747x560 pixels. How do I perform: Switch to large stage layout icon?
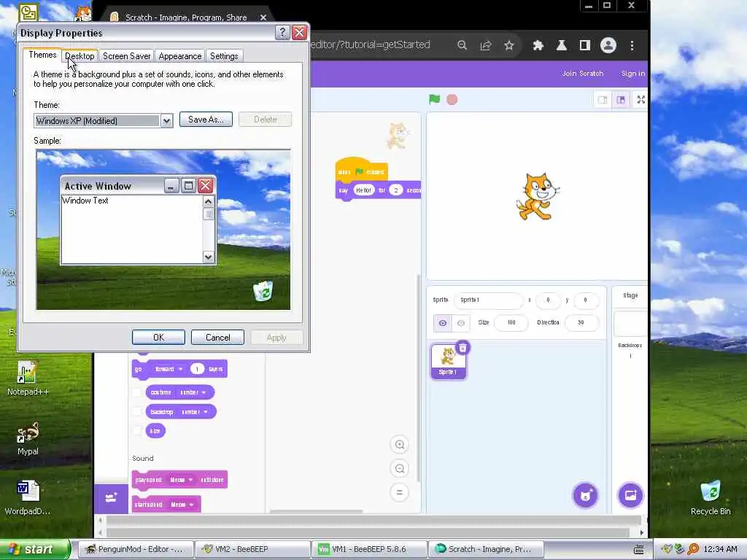621,99
